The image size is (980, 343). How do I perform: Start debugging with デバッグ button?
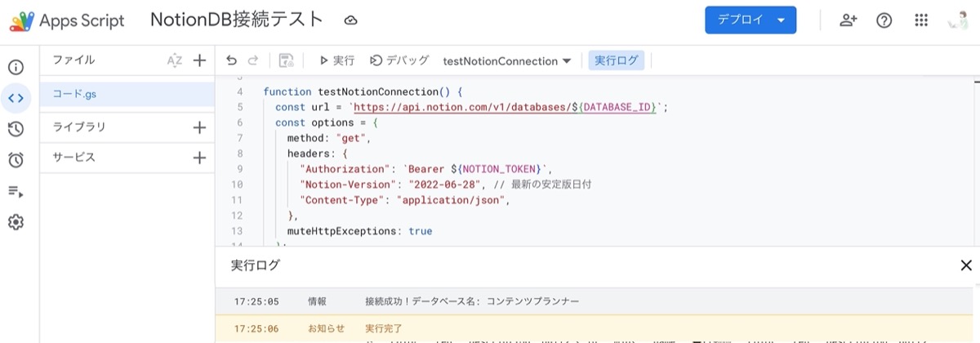399,60
